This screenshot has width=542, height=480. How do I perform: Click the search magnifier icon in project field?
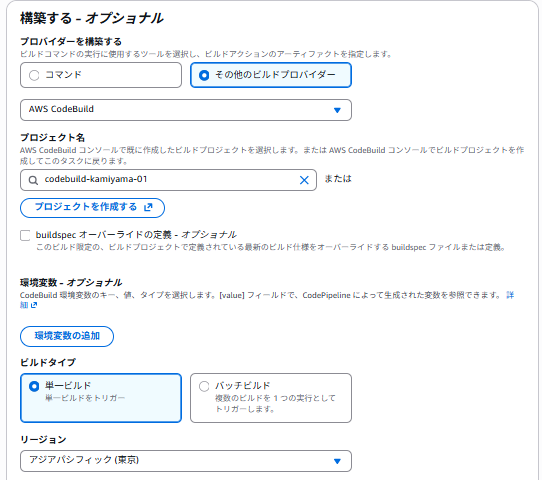click(x=33, y=180)
